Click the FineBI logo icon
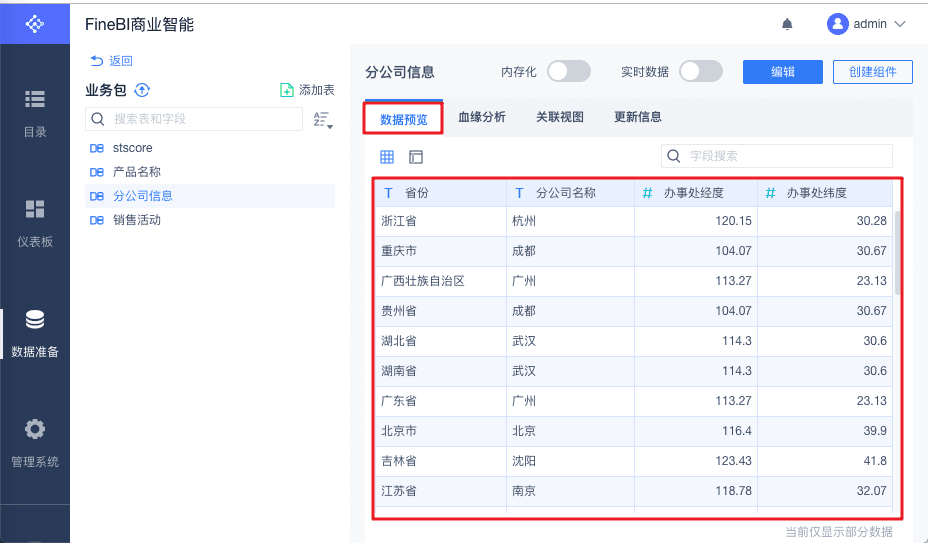Viewport: 928px width, 543px height. [x=35, y=23]
